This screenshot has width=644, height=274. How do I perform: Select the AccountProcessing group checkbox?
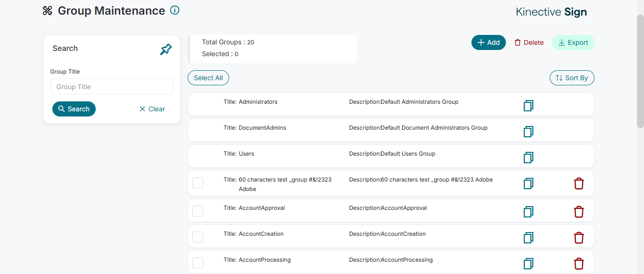coord(198,263)
